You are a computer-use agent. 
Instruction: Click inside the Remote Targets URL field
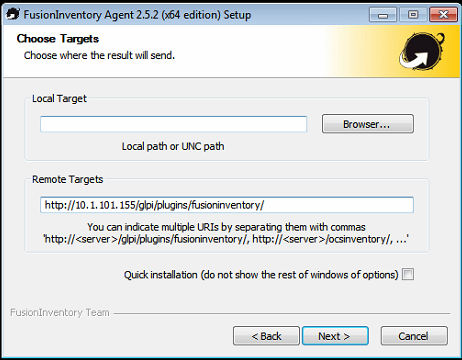(227, 205)
